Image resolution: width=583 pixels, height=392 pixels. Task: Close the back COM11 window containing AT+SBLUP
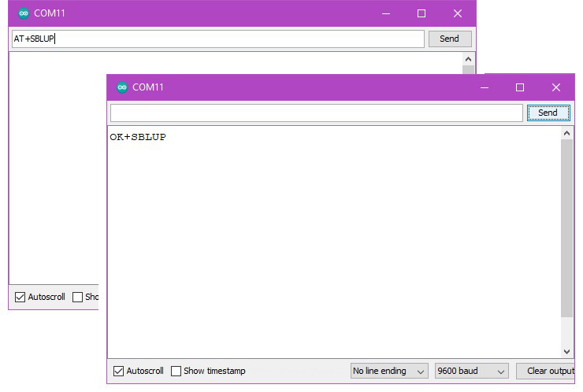coord(457,13)
